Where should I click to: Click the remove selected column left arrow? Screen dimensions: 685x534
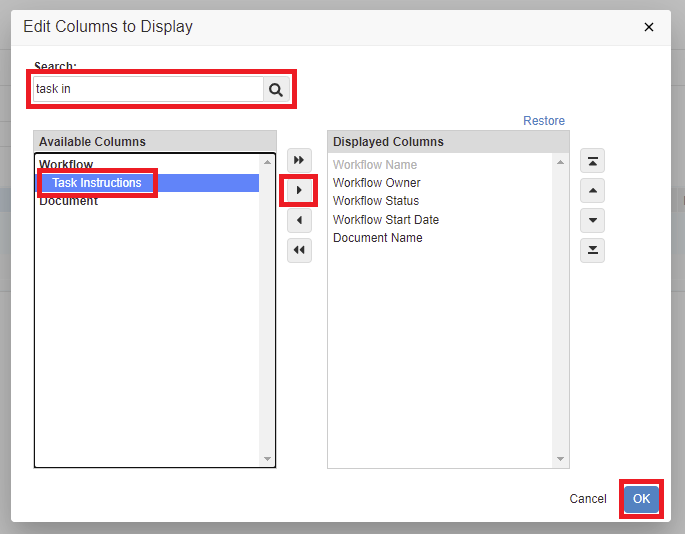[x=299, y=220]
